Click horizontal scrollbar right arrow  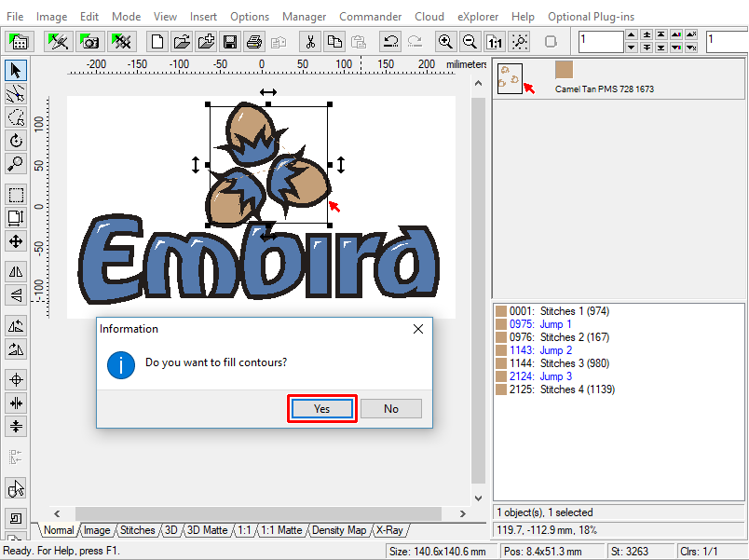[462, 513]
